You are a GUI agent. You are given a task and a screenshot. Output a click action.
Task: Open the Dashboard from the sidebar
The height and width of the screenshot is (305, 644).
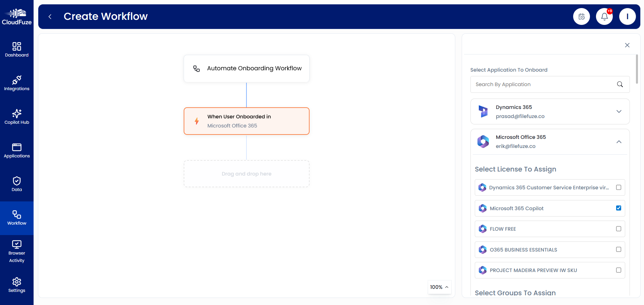click(x=16, y=49)
